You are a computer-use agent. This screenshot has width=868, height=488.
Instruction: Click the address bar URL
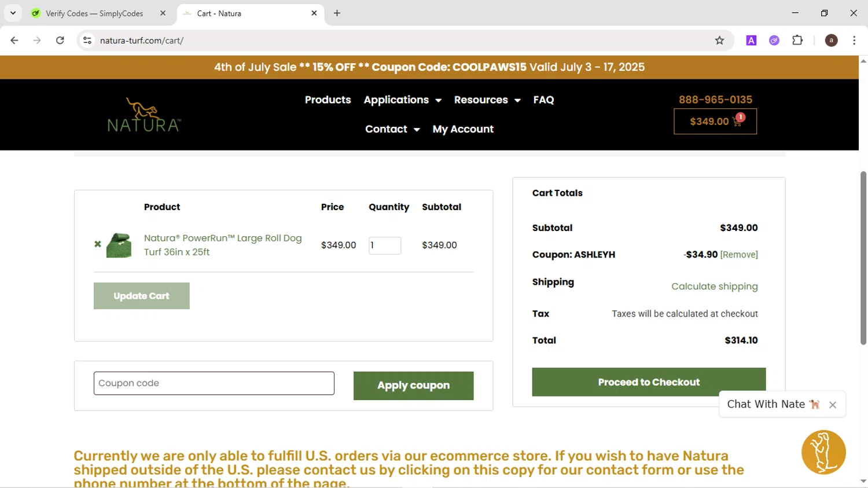142,41
